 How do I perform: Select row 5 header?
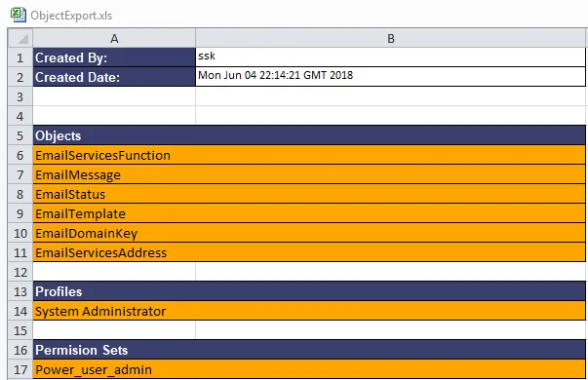(20, 135)
